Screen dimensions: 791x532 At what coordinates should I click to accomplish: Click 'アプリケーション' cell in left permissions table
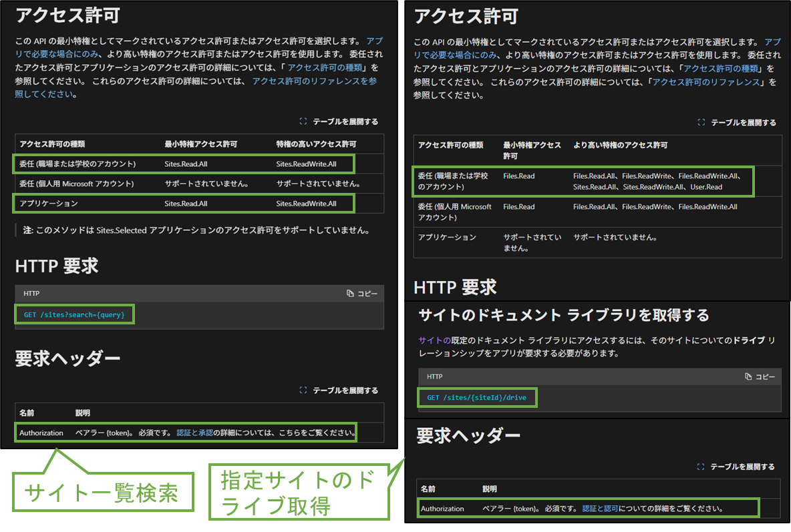48,204
